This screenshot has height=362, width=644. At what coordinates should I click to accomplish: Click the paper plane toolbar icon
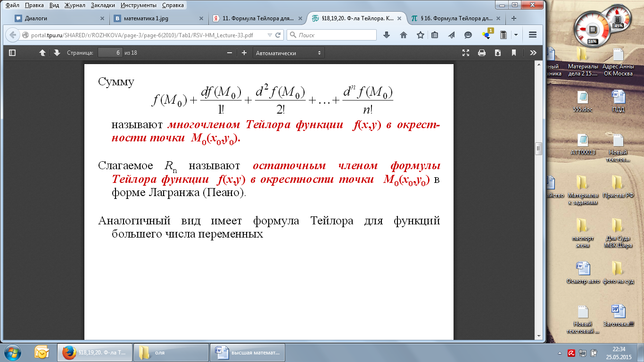click(451, 35)
